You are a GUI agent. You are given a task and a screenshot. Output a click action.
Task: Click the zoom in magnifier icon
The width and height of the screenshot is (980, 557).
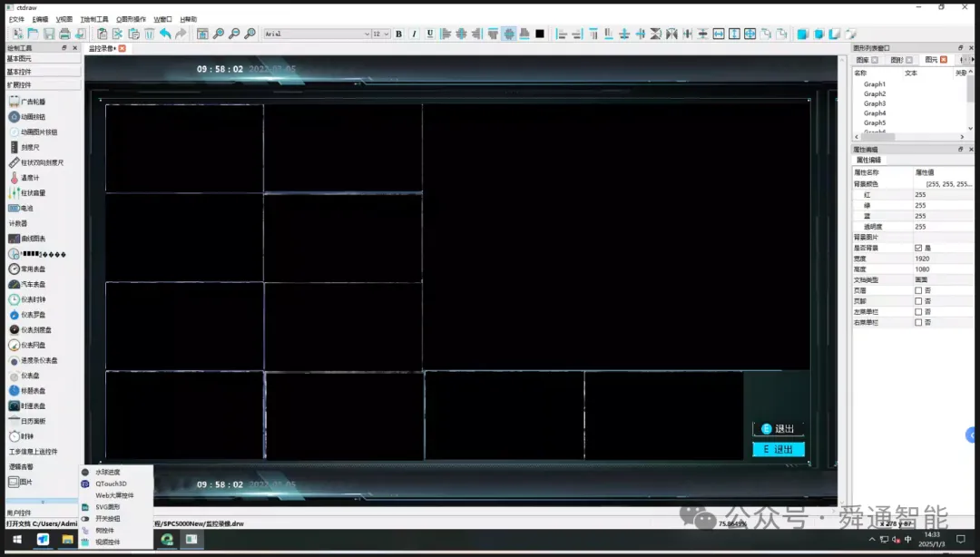coord(219,34)
